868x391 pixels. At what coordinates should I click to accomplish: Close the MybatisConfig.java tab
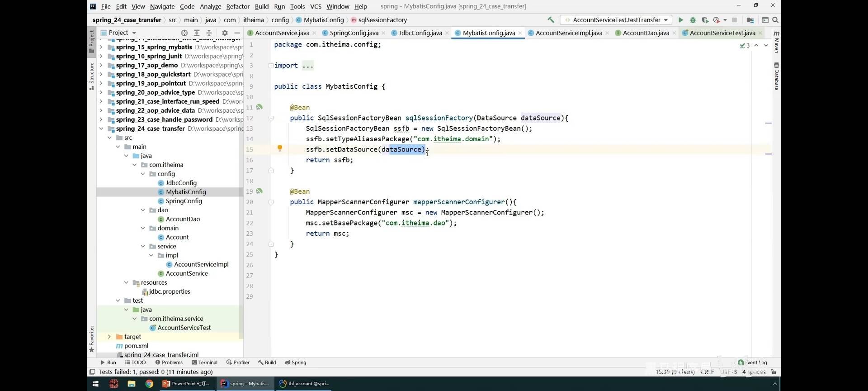click(x=520, y=33)
